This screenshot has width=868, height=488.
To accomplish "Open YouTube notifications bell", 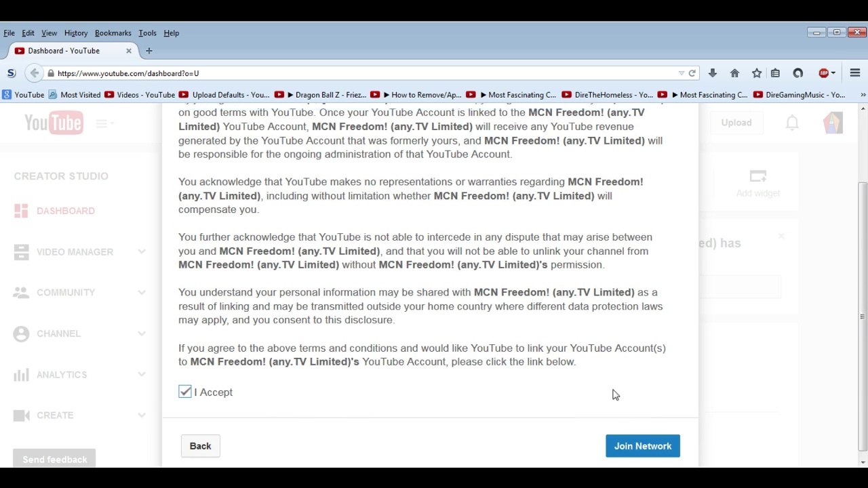I will (792, 123).
